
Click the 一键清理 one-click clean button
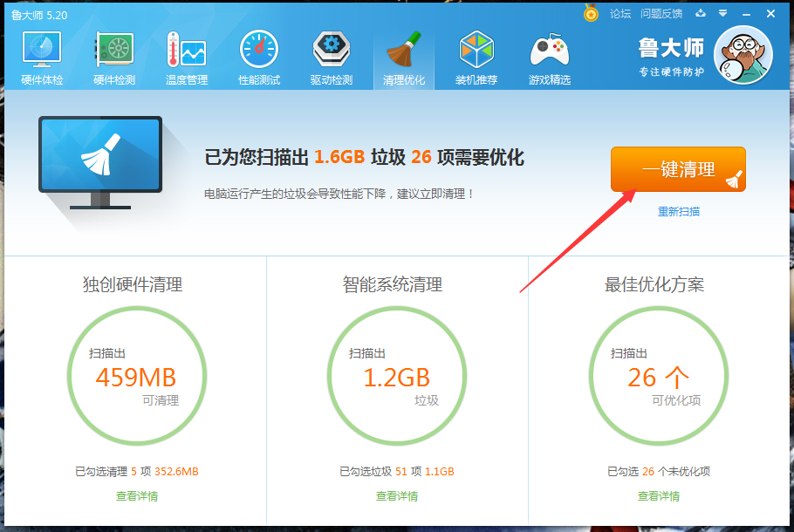[x=678, y=169]
